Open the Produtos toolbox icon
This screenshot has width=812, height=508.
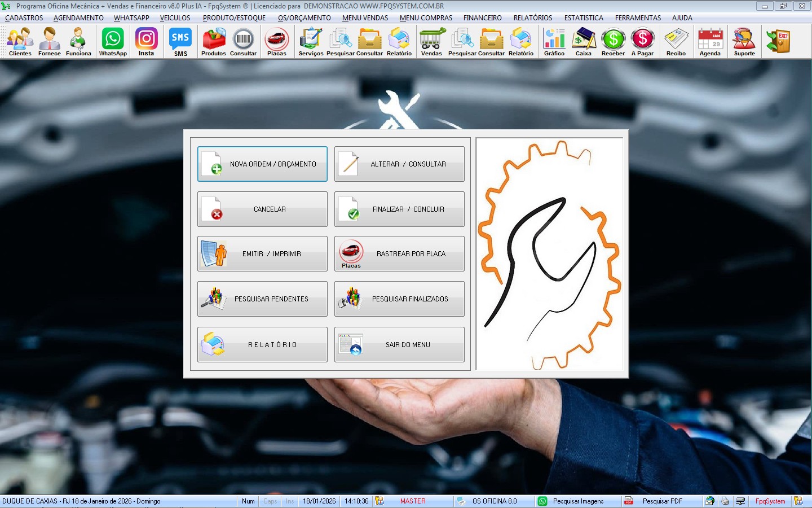click(x=214, y=42)
